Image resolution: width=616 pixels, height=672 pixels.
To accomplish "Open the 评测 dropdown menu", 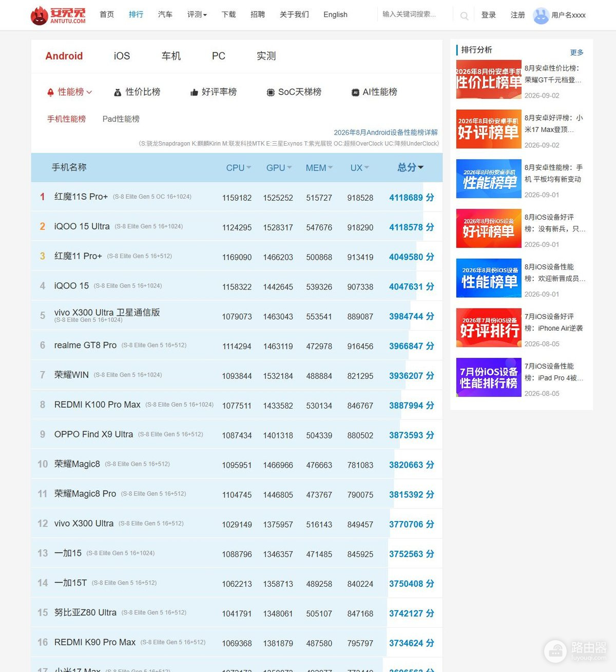I will click(x=197, y=14).
